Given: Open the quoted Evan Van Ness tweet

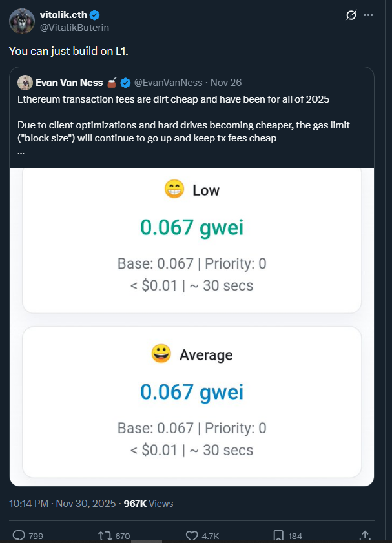Looking at the screenshot, I should click(x=194, y=123).
